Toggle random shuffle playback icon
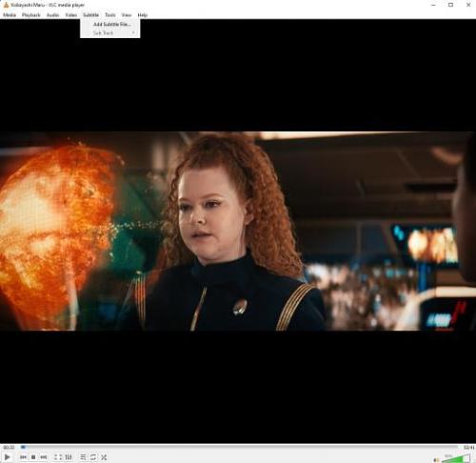 point(104,457)
